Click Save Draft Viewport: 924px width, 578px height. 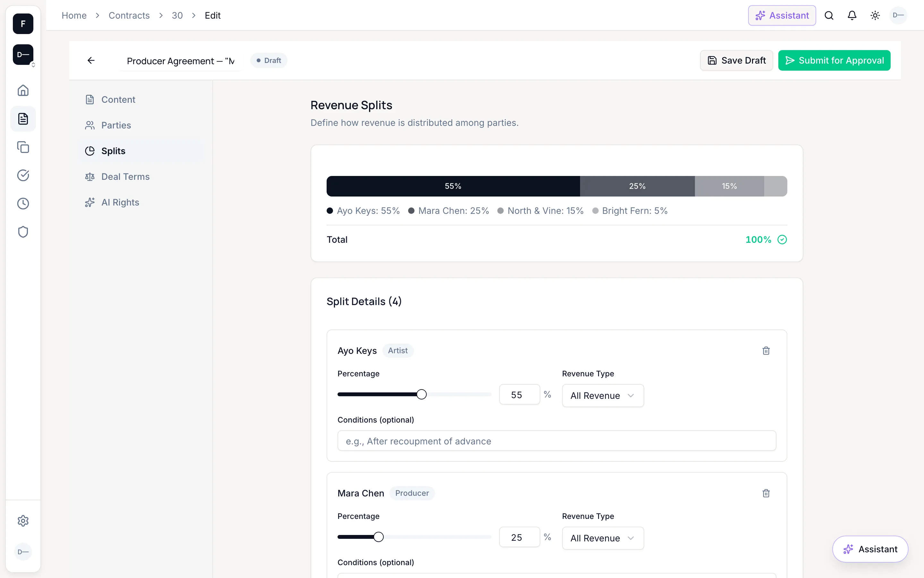coord(737,60)
